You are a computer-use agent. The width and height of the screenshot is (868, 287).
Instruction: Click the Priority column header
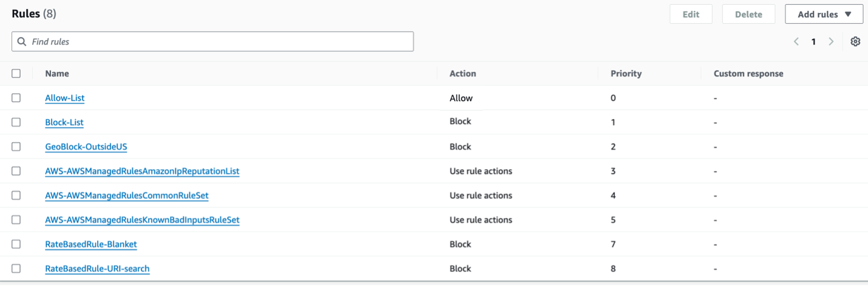coord(626,73)
